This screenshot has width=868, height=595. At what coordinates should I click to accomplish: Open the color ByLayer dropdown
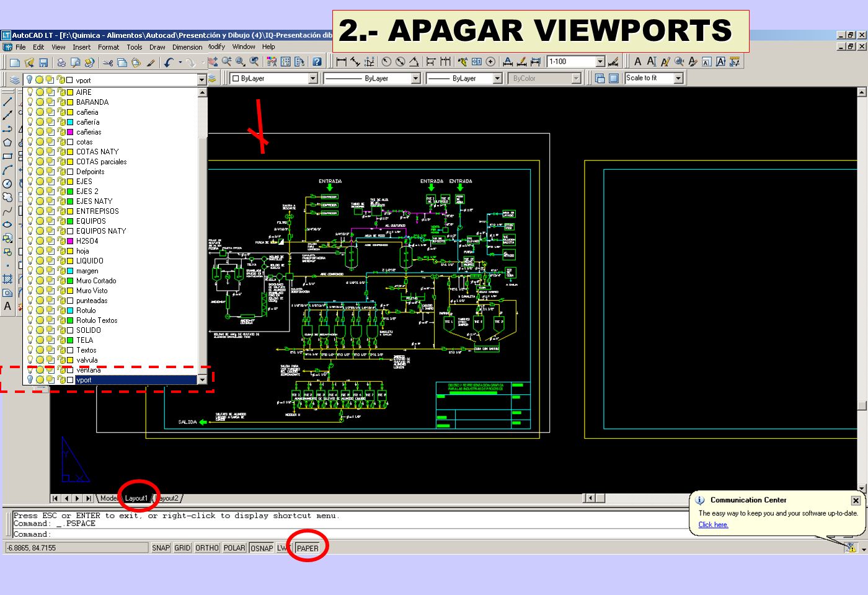point(313,78)
